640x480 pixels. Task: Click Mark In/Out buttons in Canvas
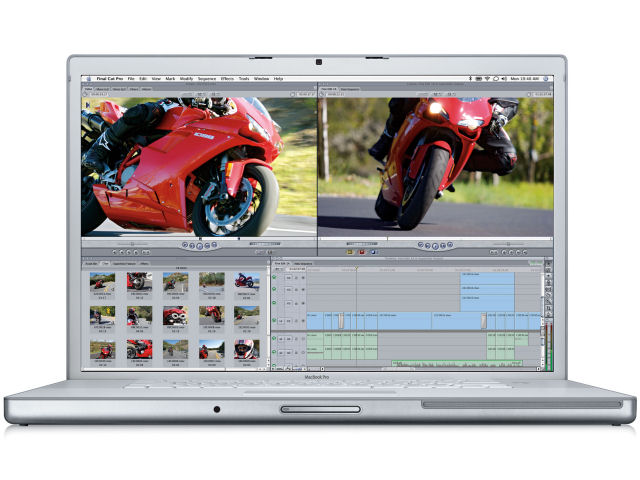tap(494, 252)
